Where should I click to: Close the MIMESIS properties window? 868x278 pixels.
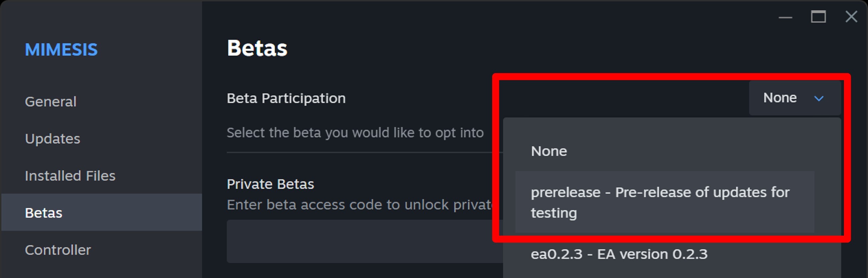pos(851,16)
